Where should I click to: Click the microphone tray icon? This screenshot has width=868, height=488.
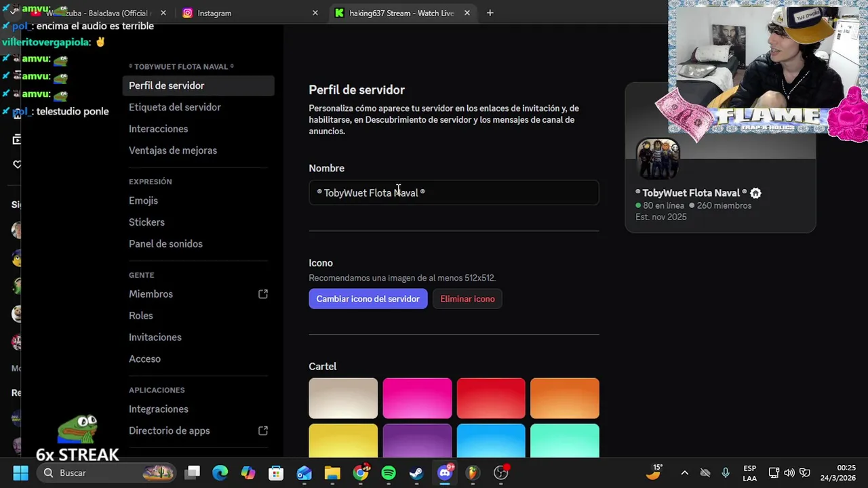726,473
